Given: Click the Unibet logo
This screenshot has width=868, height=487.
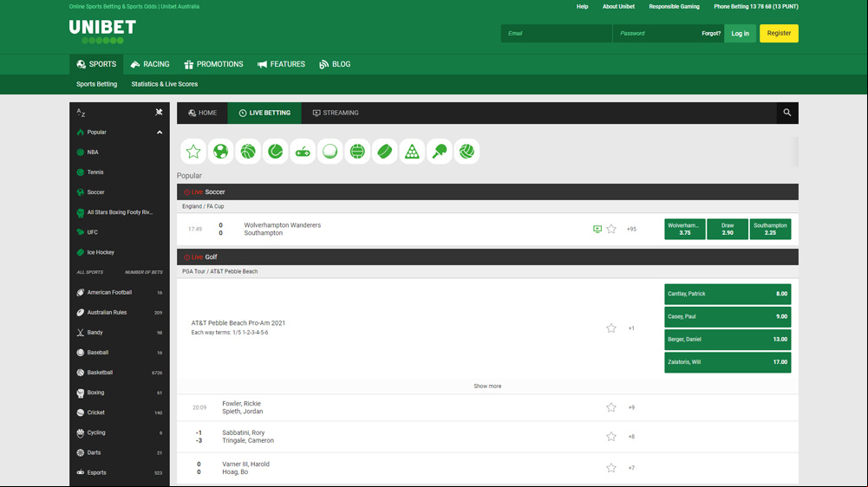Looking at the screenshot, I should tap(102, 31).
